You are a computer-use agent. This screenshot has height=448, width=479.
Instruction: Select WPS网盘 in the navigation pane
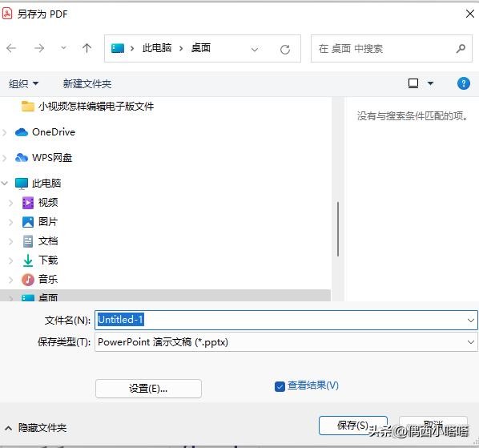(x=44, y=158)
